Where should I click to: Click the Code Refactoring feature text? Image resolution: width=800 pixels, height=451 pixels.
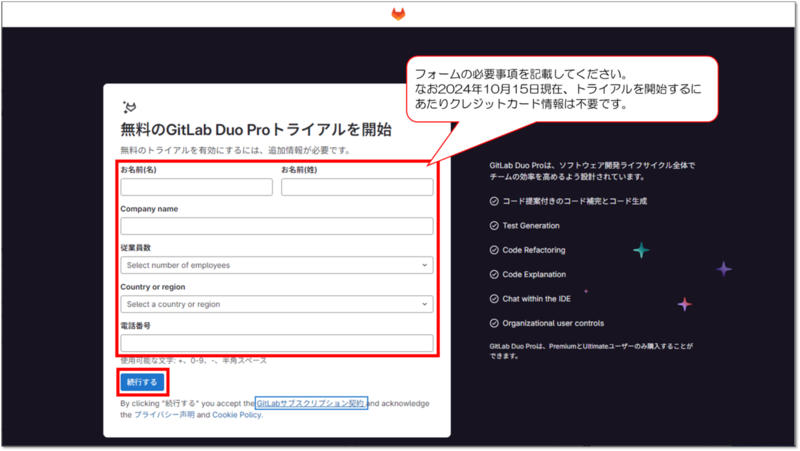(x=534, y=250)
